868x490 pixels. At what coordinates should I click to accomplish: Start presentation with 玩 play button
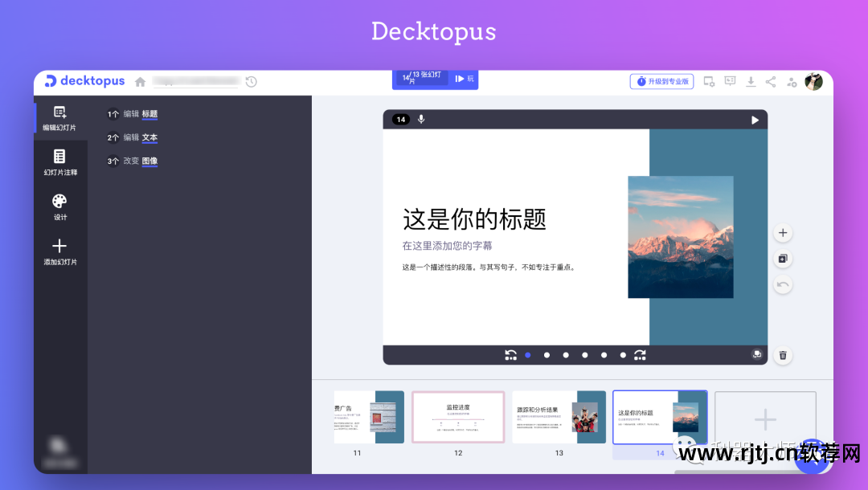tap(465, 79)
